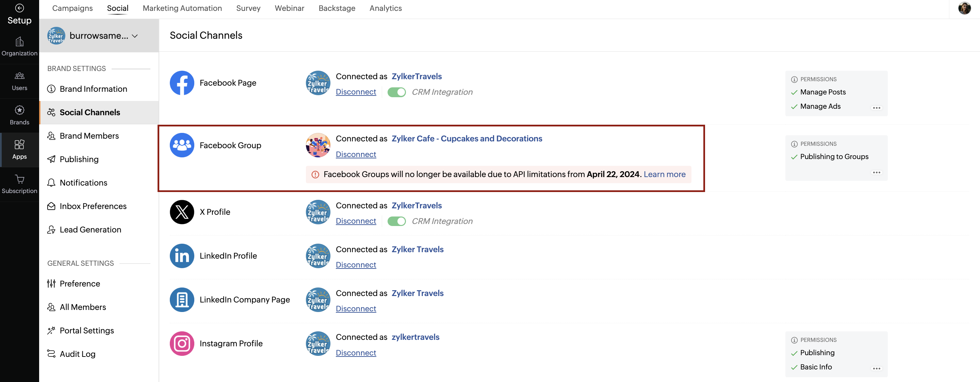Image resolution: width=980 pixels, height=382 pixels.
Task: Open more options in Facebook Group permissions
Action: pyautogui.click(x=876, y=173)
